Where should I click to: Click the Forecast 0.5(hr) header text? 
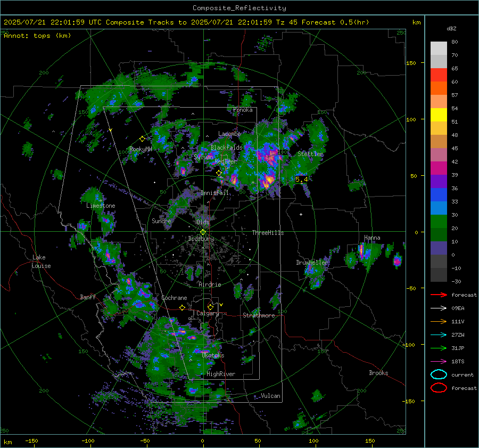tap(335, 22)
